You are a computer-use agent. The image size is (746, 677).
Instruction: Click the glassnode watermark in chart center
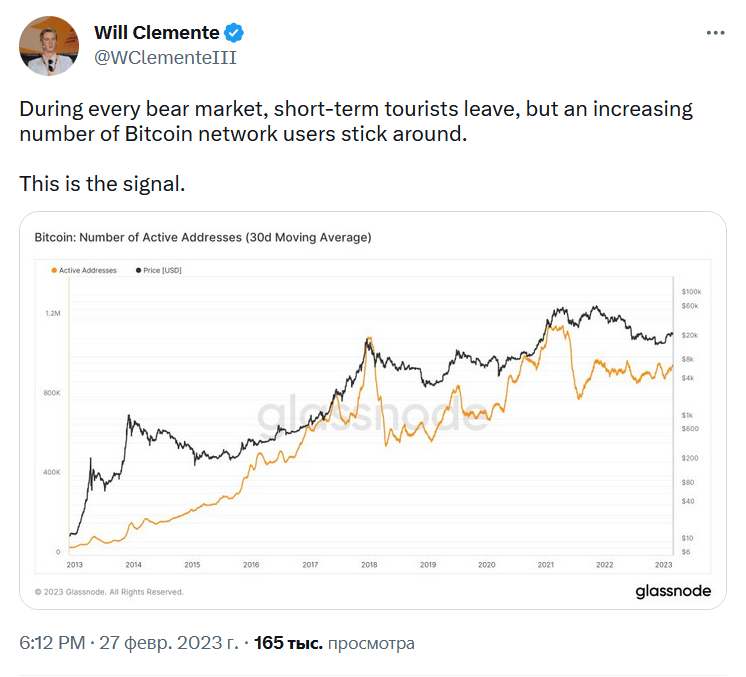pyautogui.click(x=374, y=415)
